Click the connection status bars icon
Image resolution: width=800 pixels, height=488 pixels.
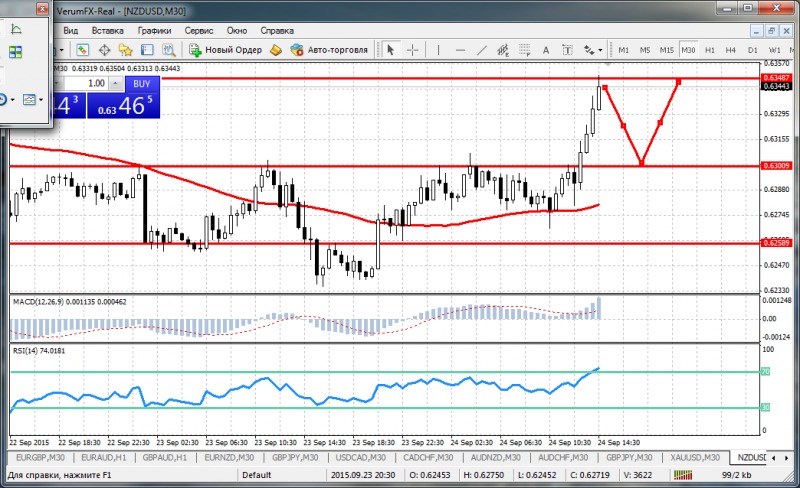click(x=683, y=475)
